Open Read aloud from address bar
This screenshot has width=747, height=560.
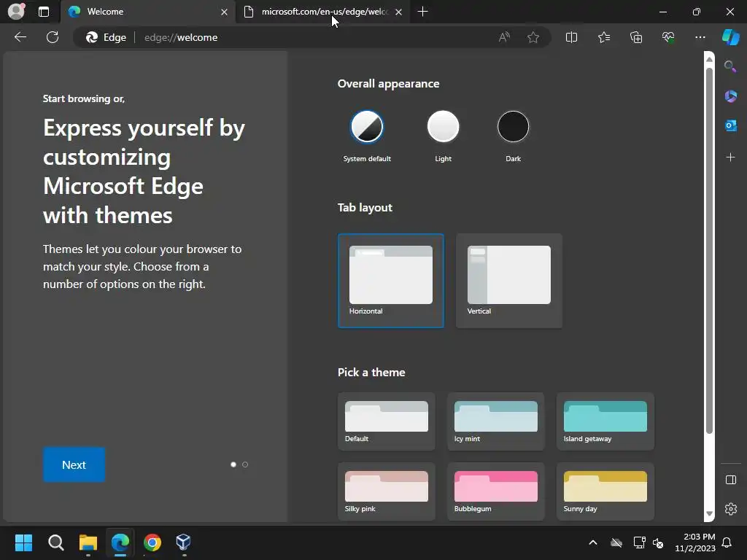point(504,37)
